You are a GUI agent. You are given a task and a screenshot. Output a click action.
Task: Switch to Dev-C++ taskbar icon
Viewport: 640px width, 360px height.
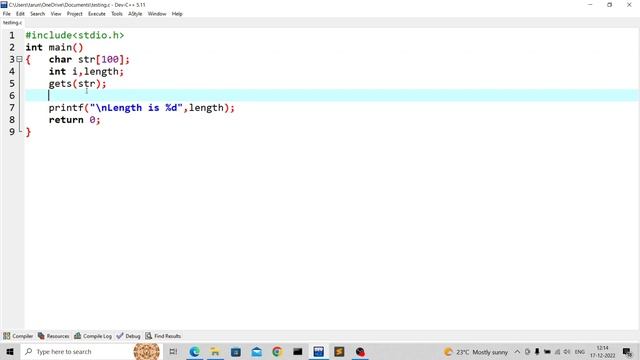tap(318, 351)
